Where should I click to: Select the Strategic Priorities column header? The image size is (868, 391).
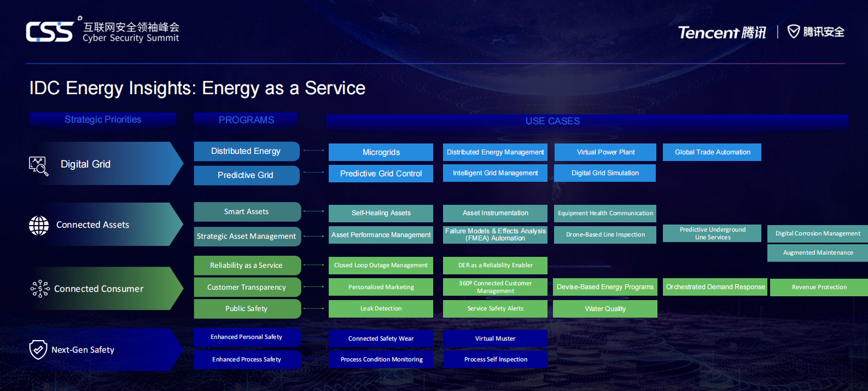(103, 120)
